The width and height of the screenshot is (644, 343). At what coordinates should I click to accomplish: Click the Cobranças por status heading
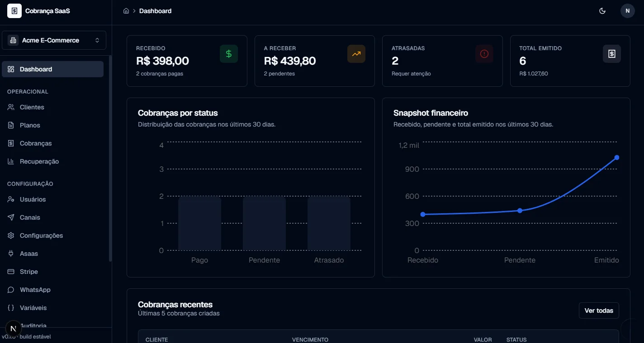click(178, 113)
